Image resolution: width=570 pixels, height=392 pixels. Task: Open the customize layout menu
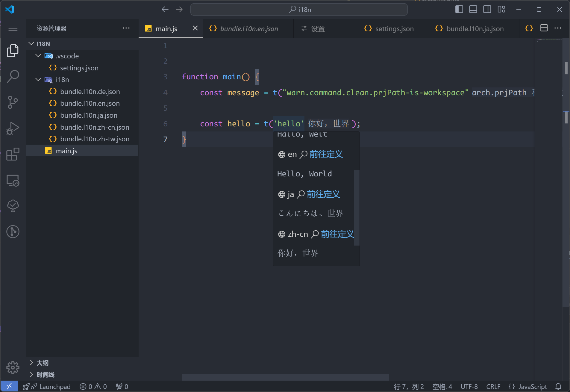501,10
